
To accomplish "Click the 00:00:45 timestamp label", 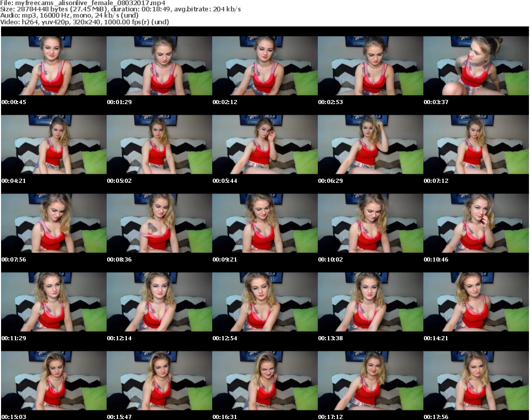I will [14, 102].
